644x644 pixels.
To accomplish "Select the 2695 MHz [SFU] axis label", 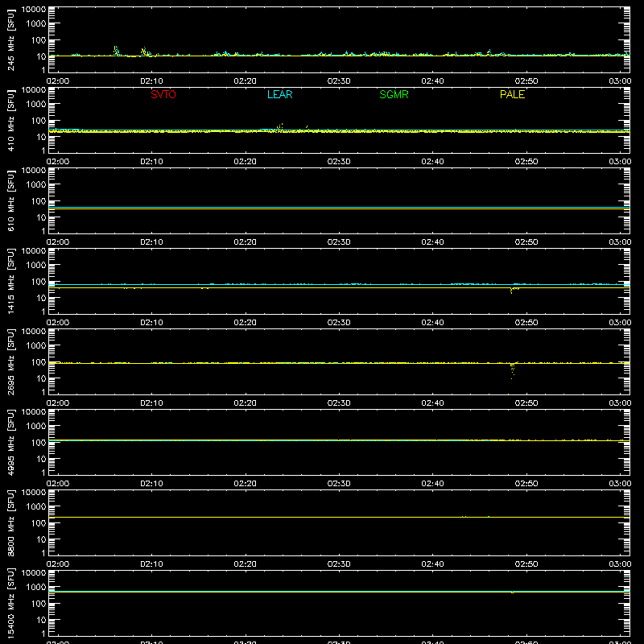I will click(10, 362).
